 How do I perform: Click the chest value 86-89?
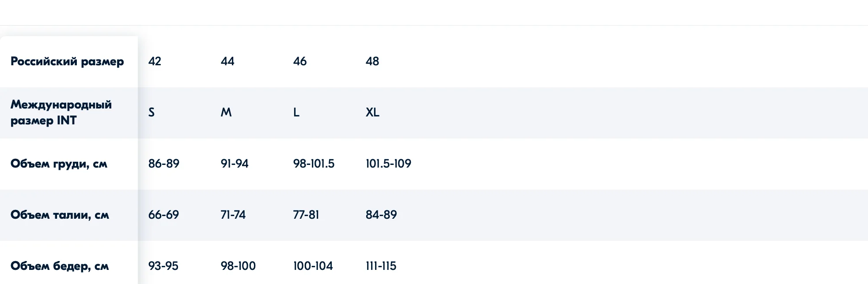click(164, 164)
